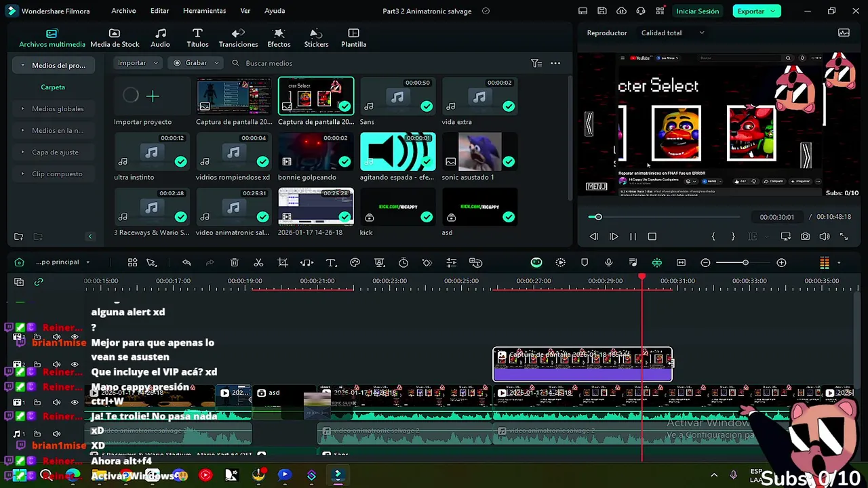Open the Importar dropdown
Viewport: 868px width, 488px height.
tap(138, 63)
